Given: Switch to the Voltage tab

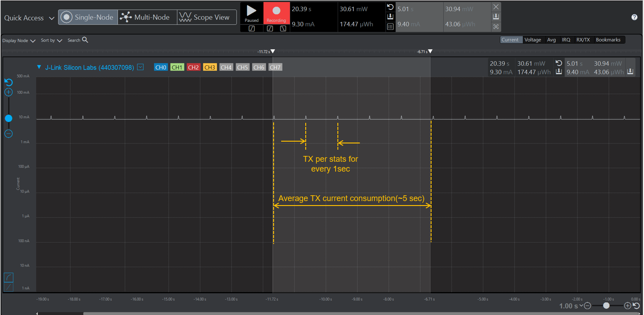Looking at the screenshot, I should pyautogui.click(x=533, y=39).
